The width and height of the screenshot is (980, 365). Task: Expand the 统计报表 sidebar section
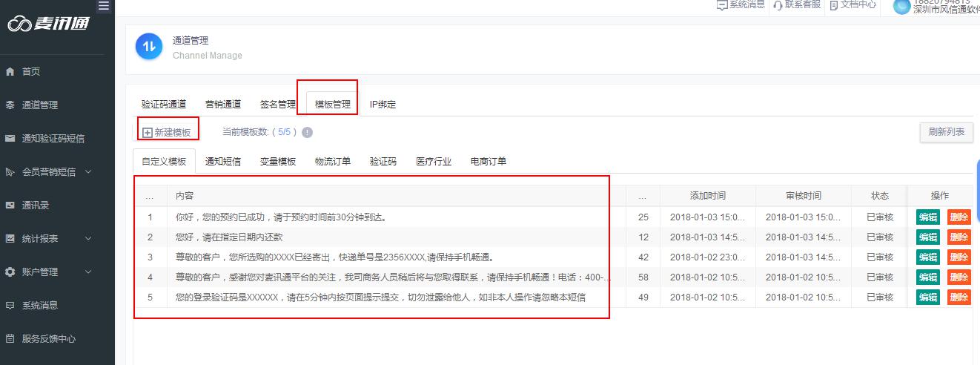[x=88, y=239]
